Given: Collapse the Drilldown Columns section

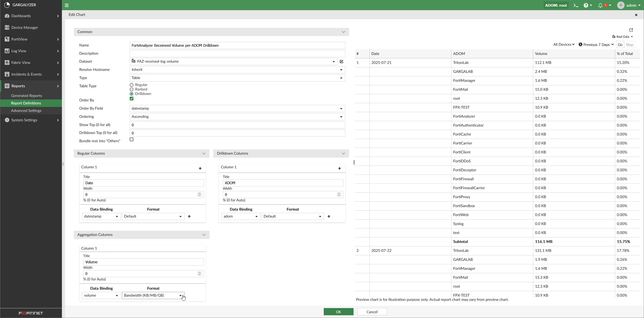Looking at the screenshot, I should click(x=344, y=154).
